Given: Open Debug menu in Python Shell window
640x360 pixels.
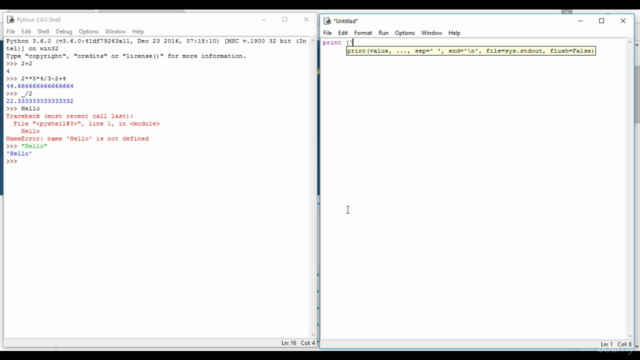Looking at the screenshot, I should 64,31.
